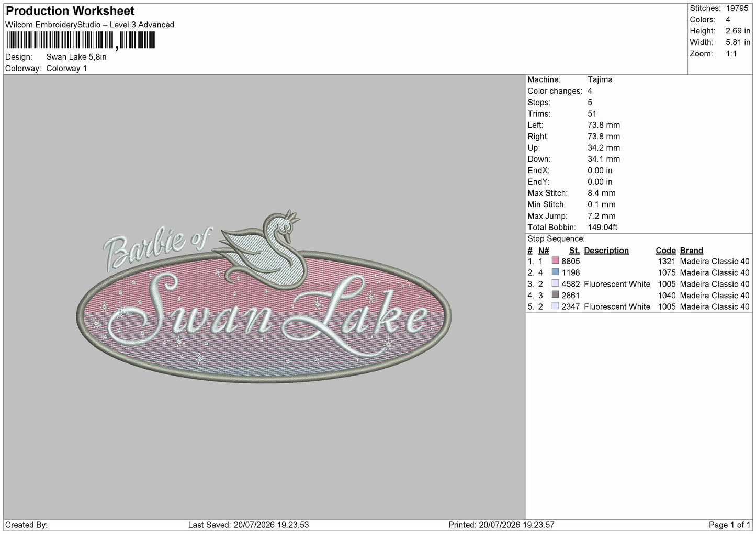Click the EndY value 0.00 in
Screen dimensions: 756x534
(600, 182)
